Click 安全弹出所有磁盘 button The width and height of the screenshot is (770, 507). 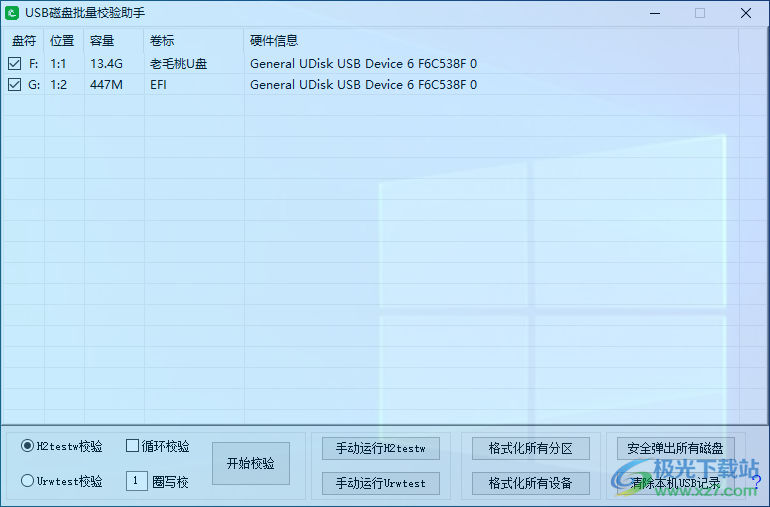pyautogui.click(x=676, y=449)
